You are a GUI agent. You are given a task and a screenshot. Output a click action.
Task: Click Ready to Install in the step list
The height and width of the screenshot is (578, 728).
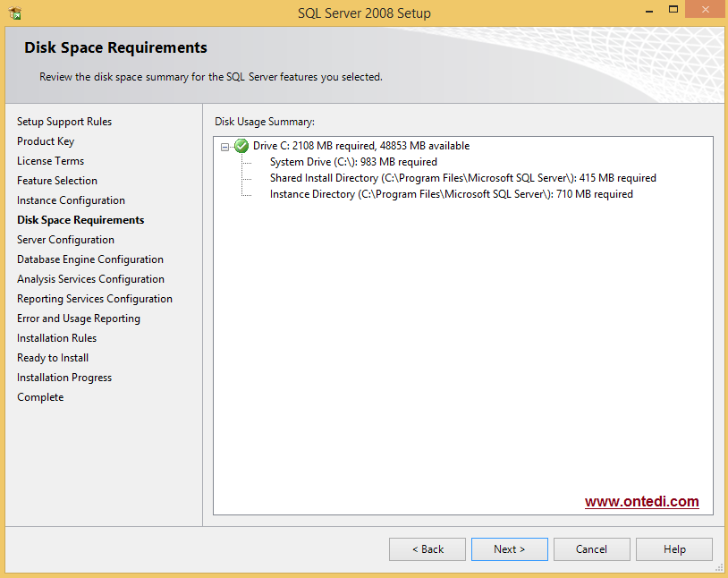point(53,358)
